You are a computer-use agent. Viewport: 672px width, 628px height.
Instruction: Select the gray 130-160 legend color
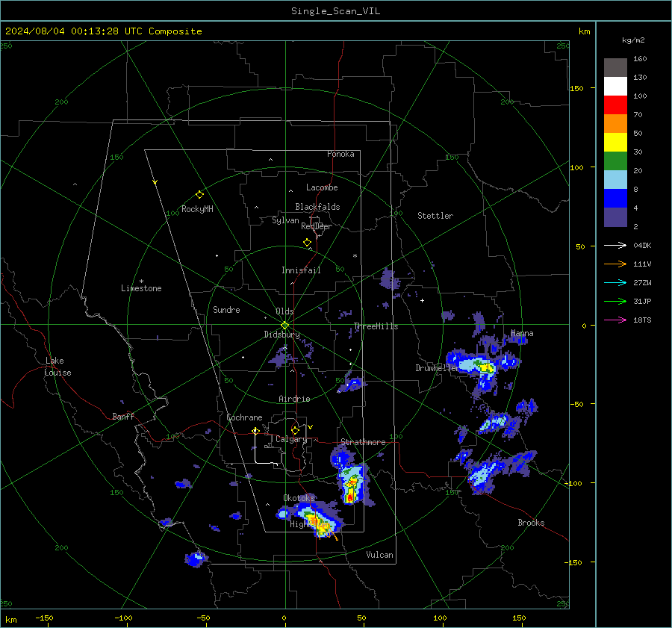tap(615, 68)
